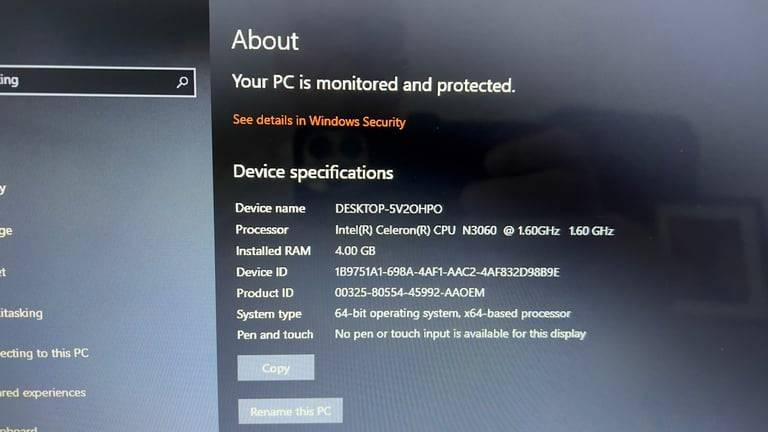Click the Device ID value string
This screenshot has height=432, width=768.
(x=447, y=272)
